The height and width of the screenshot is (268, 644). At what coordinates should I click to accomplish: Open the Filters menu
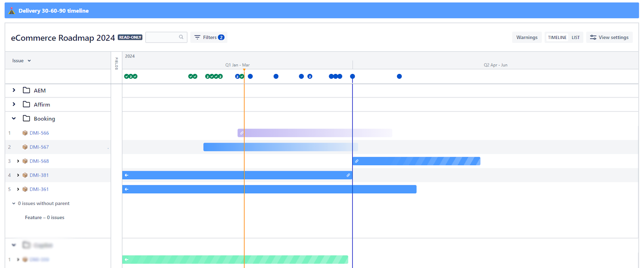209,37
